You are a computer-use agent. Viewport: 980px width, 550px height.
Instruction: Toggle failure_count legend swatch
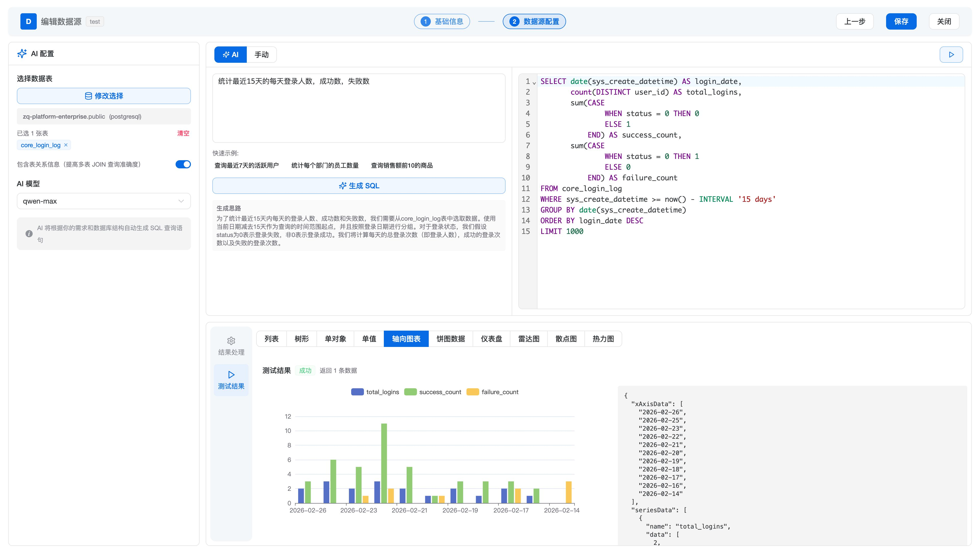point(472,392)
